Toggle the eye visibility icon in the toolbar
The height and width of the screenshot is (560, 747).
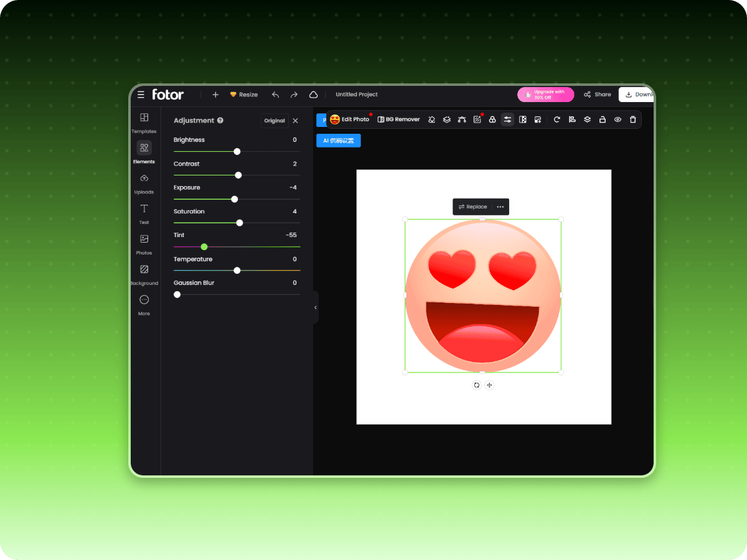point(618,119)
